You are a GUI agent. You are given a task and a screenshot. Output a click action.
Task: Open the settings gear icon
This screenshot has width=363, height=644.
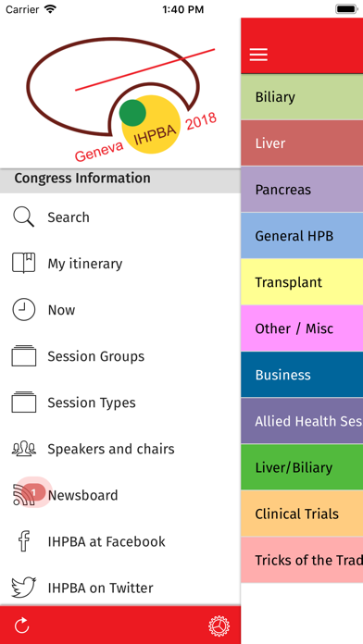219,625
